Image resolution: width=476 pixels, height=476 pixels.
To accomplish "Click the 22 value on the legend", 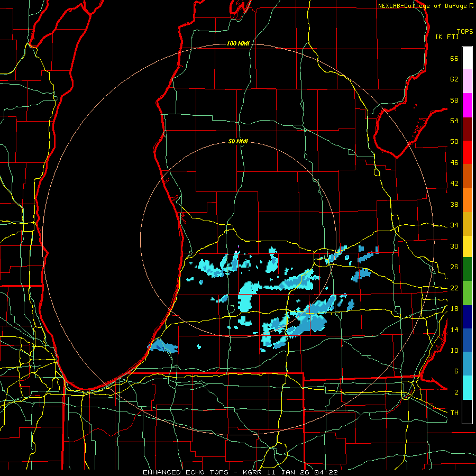I will (454, 288).
